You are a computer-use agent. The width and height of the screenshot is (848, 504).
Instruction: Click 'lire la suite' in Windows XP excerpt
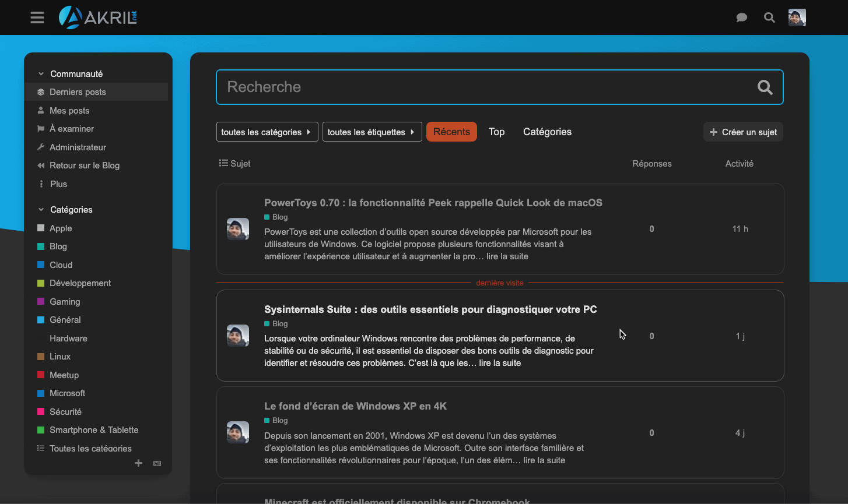[544, 460]
